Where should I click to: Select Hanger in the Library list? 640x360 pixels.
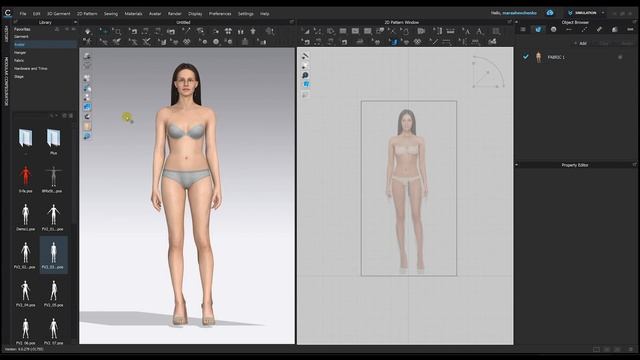(20, 52)
